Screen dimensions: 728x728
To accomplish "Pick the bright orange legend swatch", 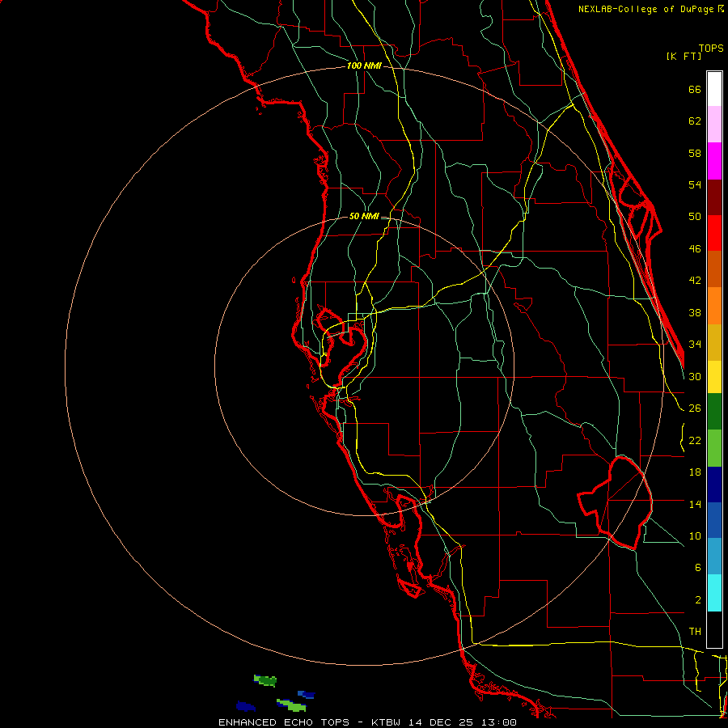I will click(x=714, y=306).
